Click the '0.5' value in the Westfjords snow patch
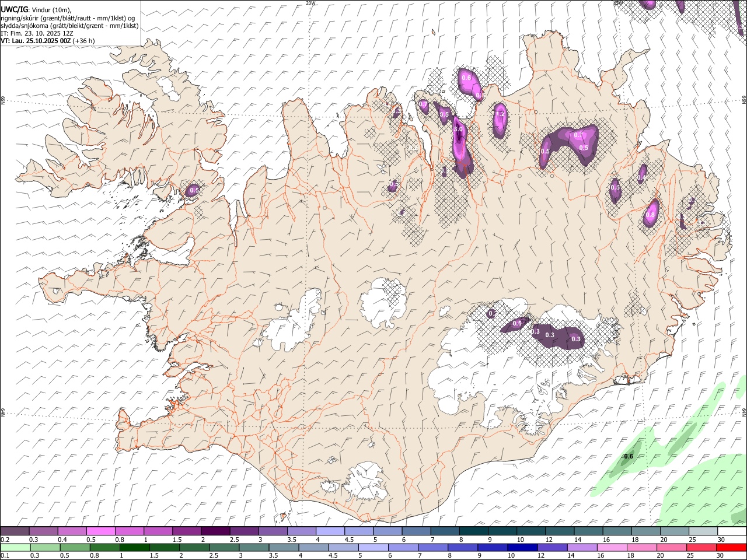The width and height of the screenshot is (747, 560). coord(194,190)
